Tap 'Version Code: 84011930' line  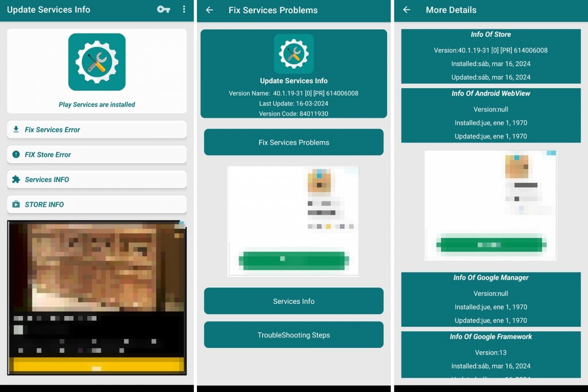click(x=294, y=114)
